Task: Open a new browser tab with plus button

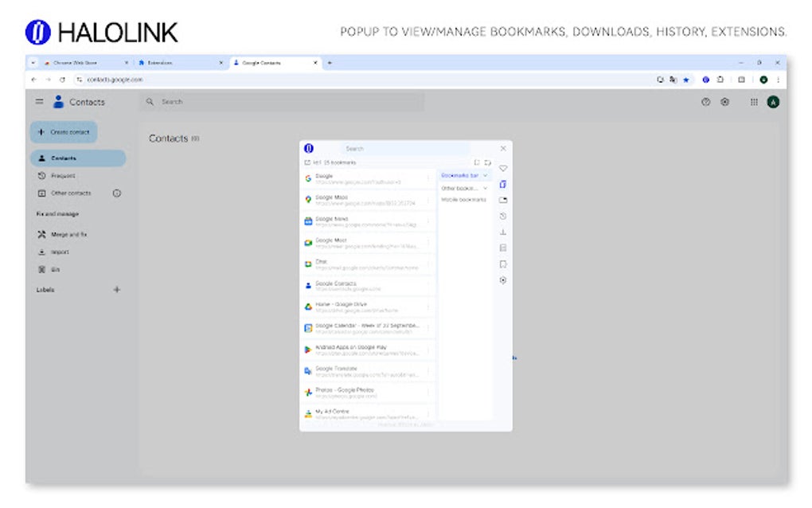Action: [x=330, y=63]
